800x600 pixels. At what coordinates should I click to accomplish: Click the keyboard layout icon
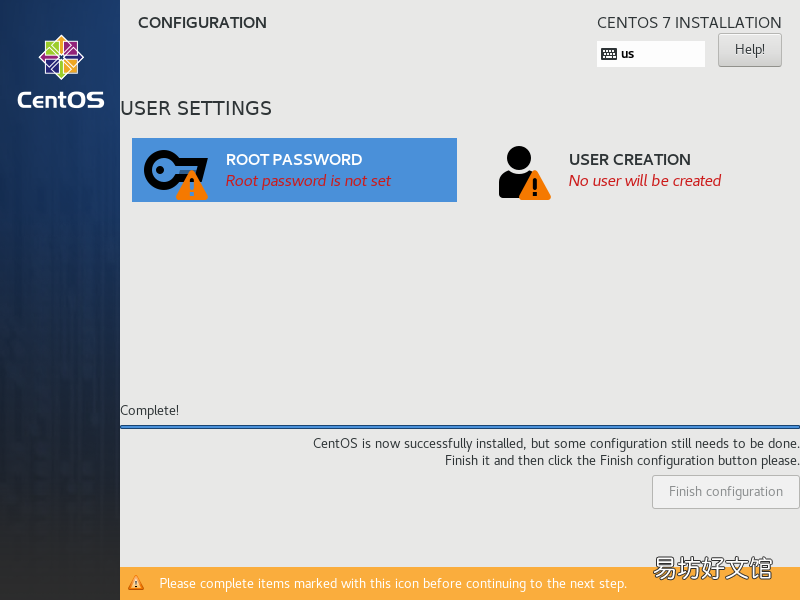[609, 54]
